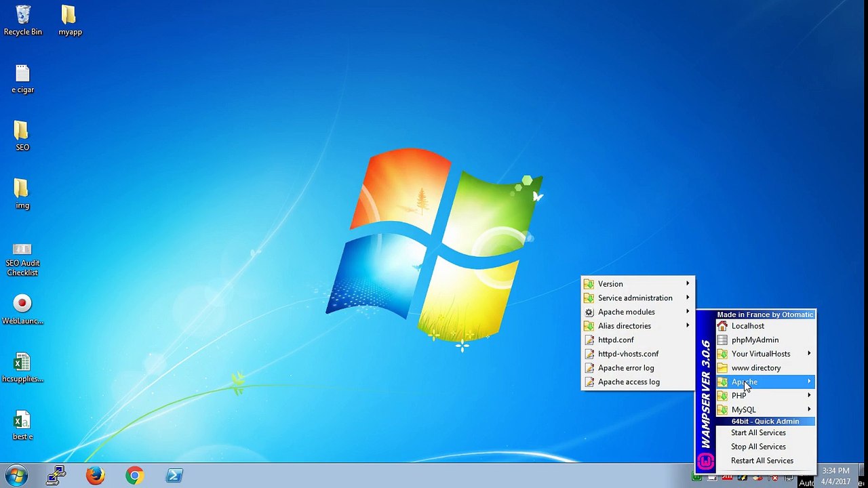
Task: Open the Recycle Bin desktop icon
Action: click(23, 20)
